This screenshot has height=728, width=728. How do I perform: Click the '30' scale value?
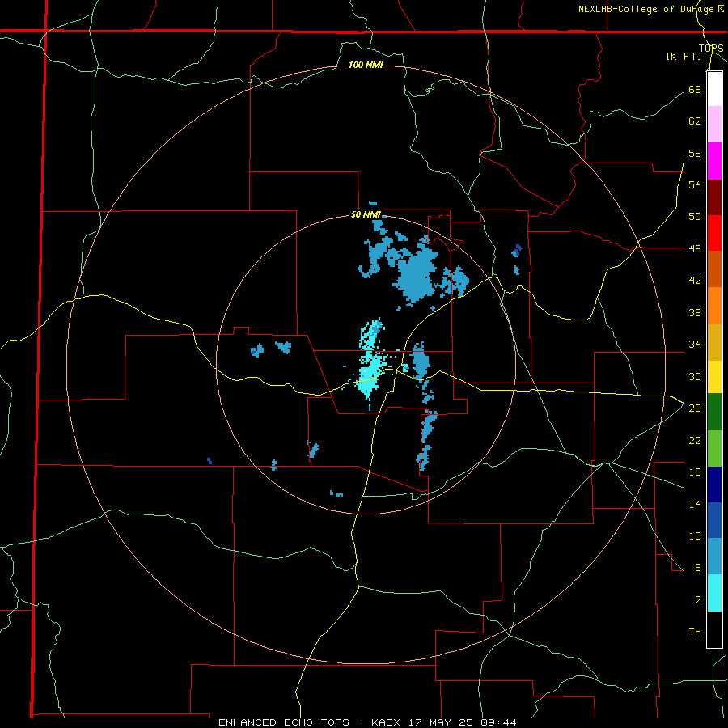click(695, 376)
